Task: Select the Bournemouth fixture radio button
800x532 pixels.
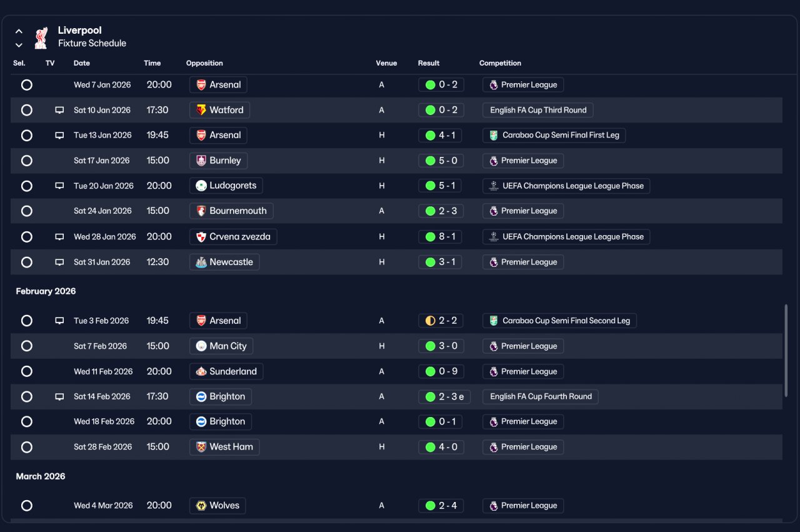Action: pos(27,211)
